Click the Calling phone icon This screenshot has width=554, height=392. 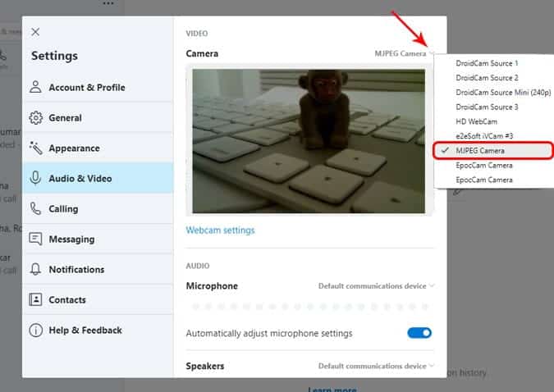(x=35, y=209)
